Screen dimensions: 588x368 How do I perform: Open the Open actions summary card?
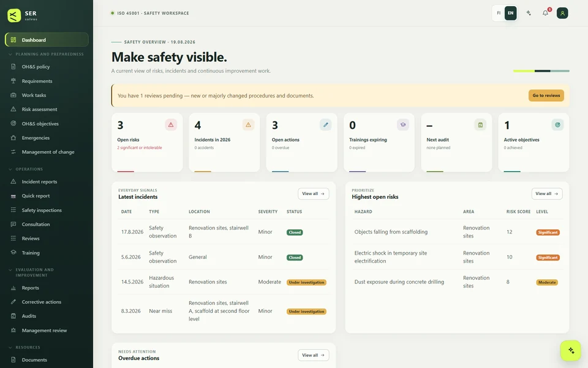(x=301, y=143)
